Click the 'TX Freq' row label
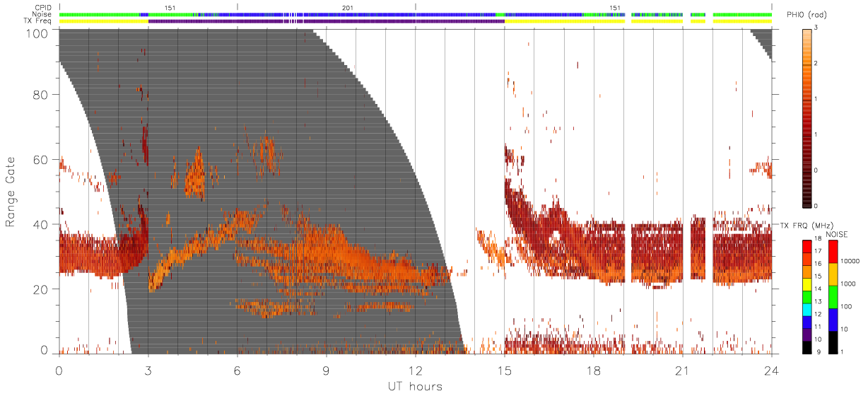Viewport: 868px width, 401px height. point(39,21)
